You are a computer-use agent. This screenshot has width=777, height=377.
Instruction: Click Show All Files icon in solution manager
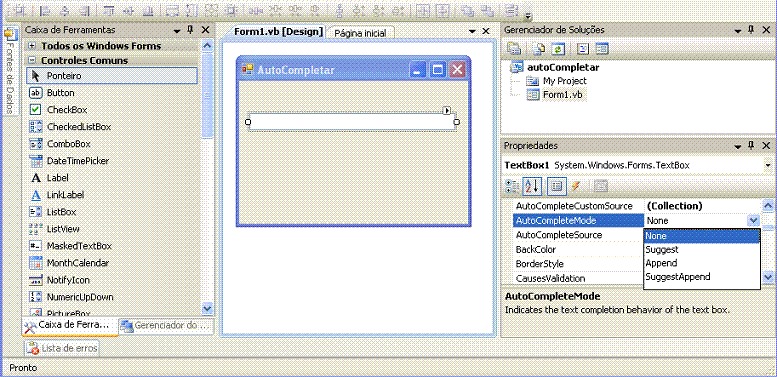pyautogui.click(x=539, y=49)
